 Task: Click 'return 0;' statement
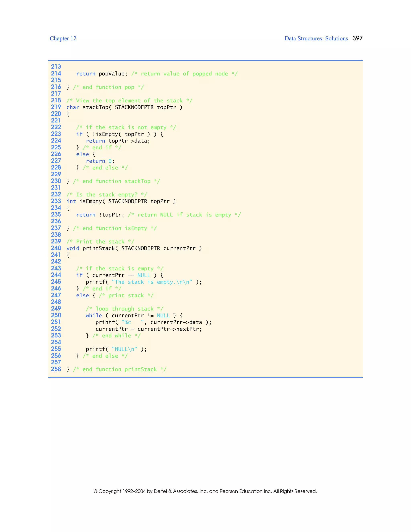click(x=100, y=161)
